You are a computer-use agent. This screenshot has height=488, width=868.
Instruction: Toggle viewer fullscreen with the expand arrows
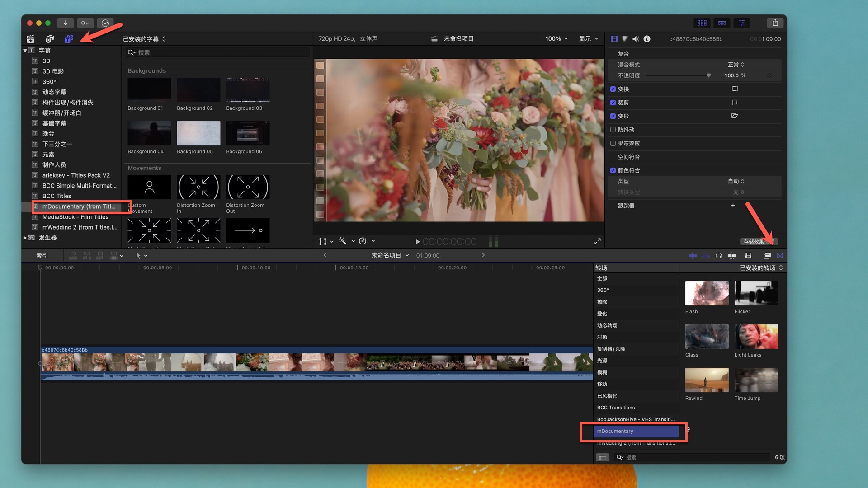coord(598,242)
